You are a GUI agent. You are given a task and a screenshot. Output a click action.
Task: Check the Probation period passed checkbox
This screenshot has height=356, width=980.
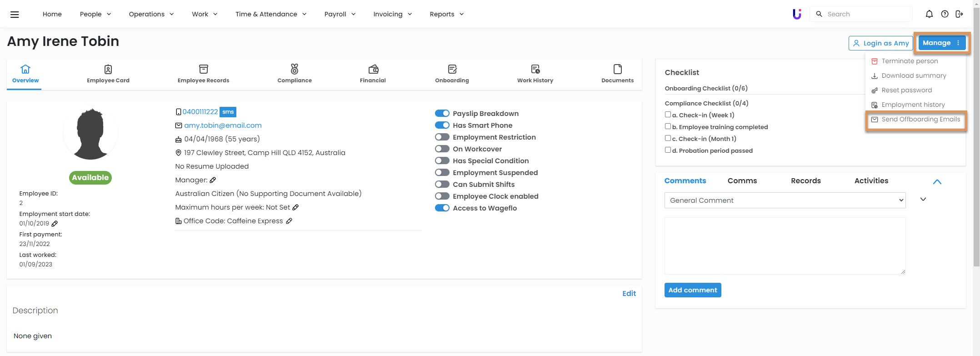point(668,150)
